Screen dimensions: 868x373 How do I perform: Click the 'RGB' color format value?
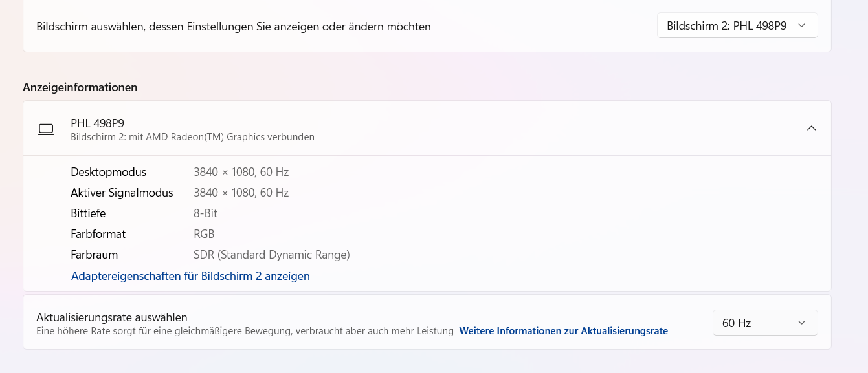coord(204,234)
